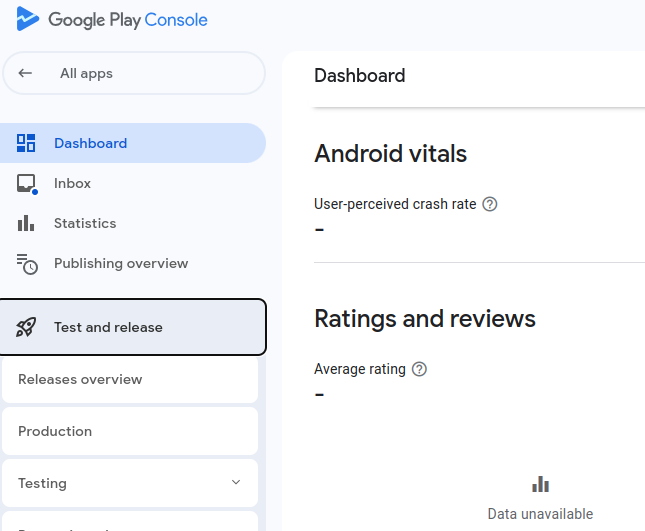Viewport: 645px width, 531px height.
Task: Click the Google Play Console logo icon
Action: pos(27,19)
